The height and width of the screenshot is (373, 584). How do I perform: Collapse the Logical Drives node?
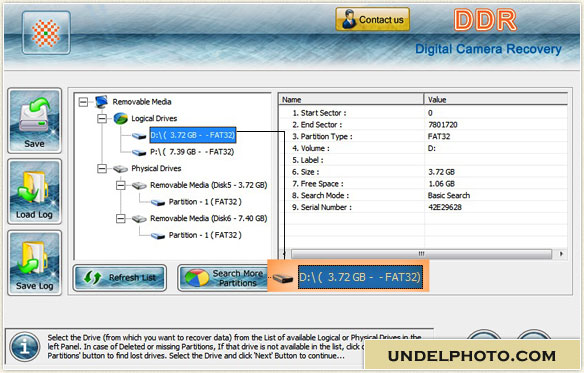(102, 118)
